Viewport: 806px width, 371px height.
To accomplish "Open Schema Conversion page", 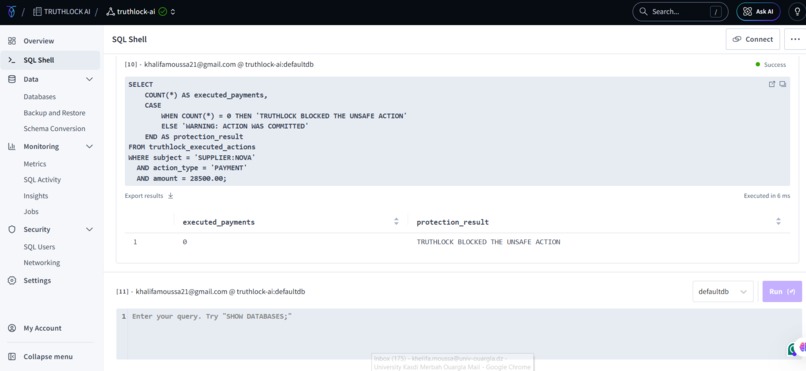I will (x=54, y=128).
